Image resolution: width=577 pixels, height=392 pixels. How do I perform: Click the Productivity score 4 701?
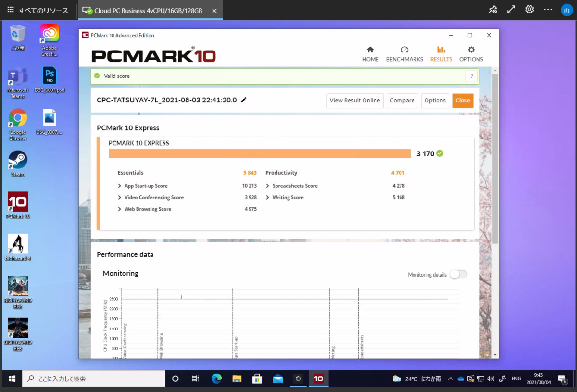pyautogui.click(x=398, y=173)
